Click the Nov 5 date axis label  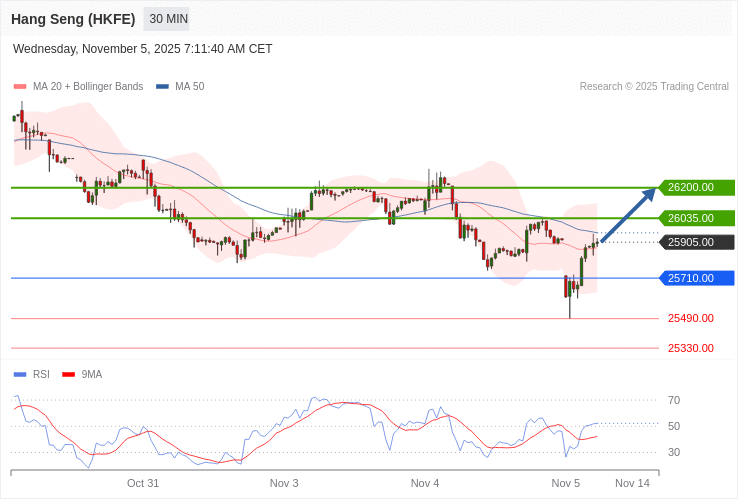566,483
